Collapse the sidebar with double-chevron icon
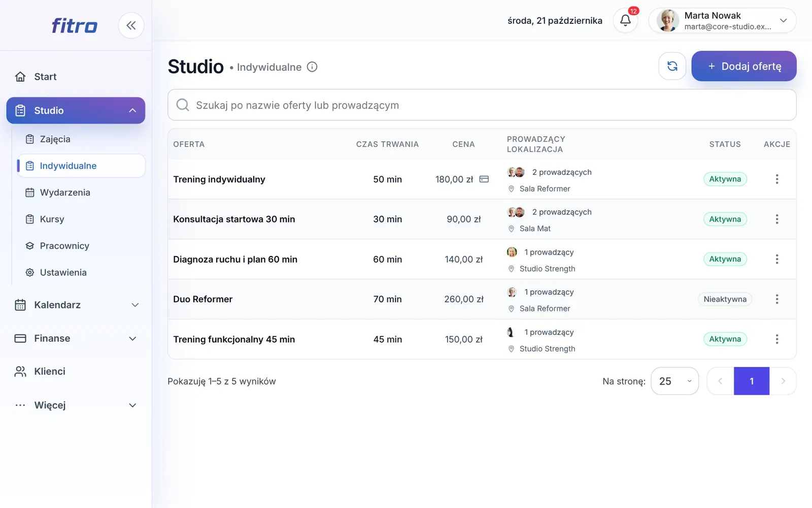The image size is (812, 508). pos(131,25)
